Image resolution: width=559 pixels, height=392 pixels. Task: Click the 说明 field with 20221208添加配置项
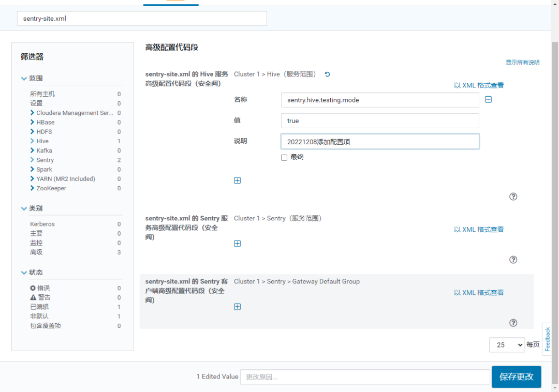pyautogui.click(x=380, y=142)
